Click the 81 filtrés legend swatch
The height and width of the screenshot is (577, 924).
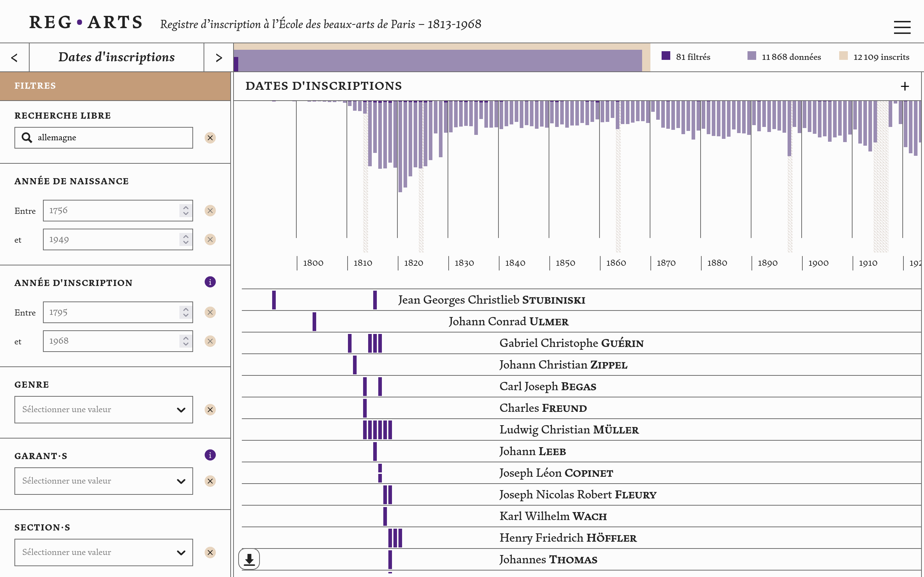point(666,56)
